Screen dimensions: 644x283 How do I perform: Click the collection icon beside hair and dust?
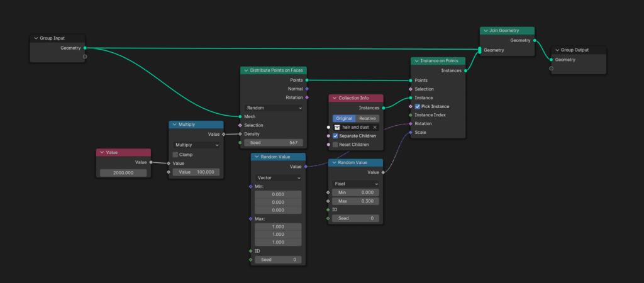pos(337,127)
